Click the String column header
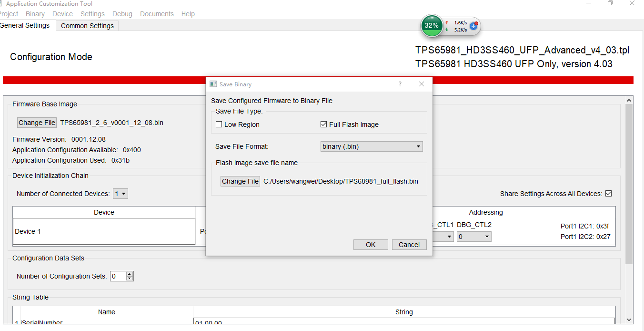 pyautogui.click(x=404, y=312)
